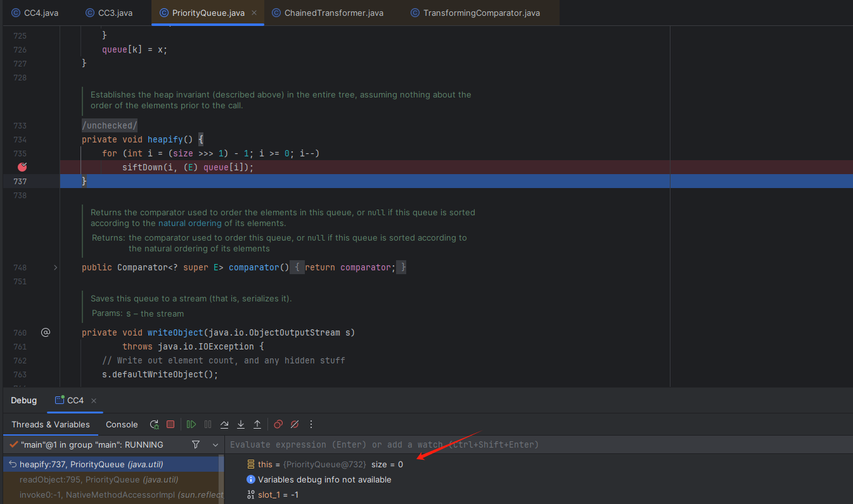853x504 pixels.
Task: Switch to CC3.java editor tab
Action: (x=110, y=13)
